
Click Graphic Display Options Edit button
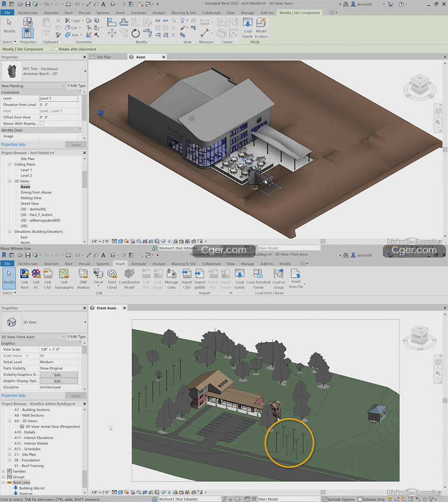(58, 381)
